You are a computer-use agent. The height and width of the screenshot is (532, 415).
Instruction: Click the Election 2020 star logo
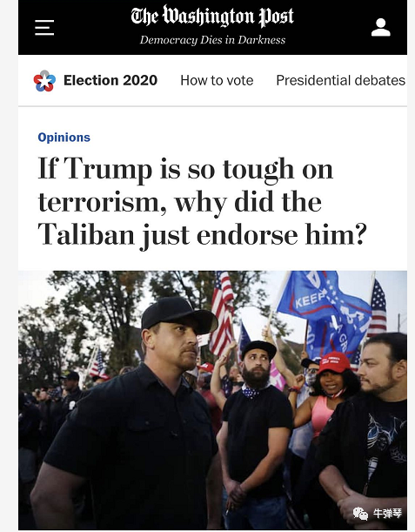coord(44,81)
